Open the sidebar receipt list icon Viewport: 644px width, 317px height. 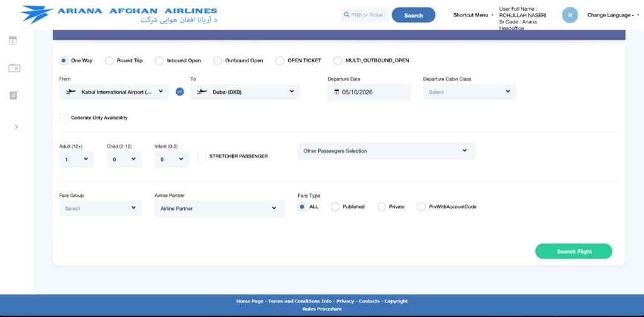(13, 95)
